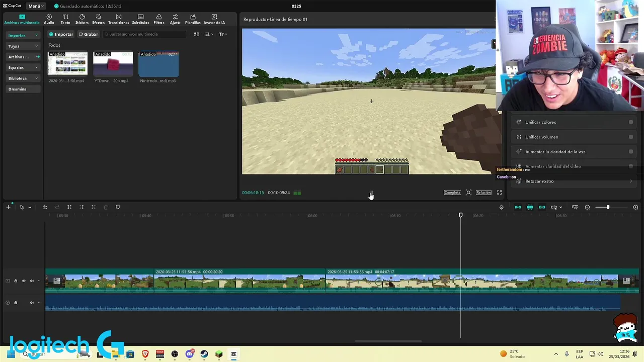Select the YTDown....20p.mp4 media thumbnail
Screen dimensions: 644x362
pyautogui.click(x=113, y=64)
